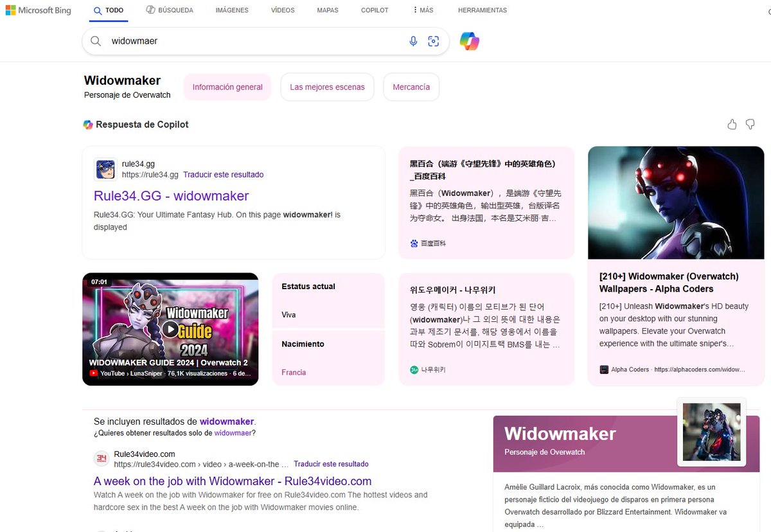771x532 pixels.
Task: Open the Microsoft Bing logo home link
Action: pos(38,10)
